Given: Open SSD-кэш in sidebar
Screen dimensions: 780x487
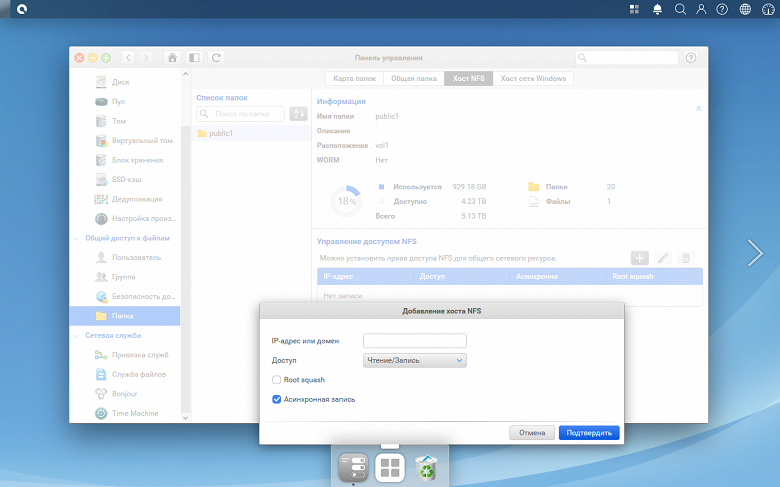Looking at the screenshot, I should point(124,180).
